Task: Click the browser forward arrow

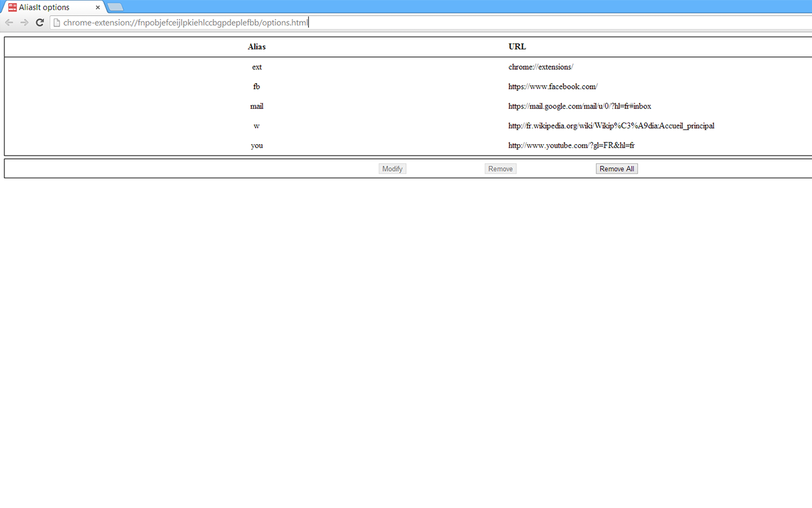Action: coord(24,22)
